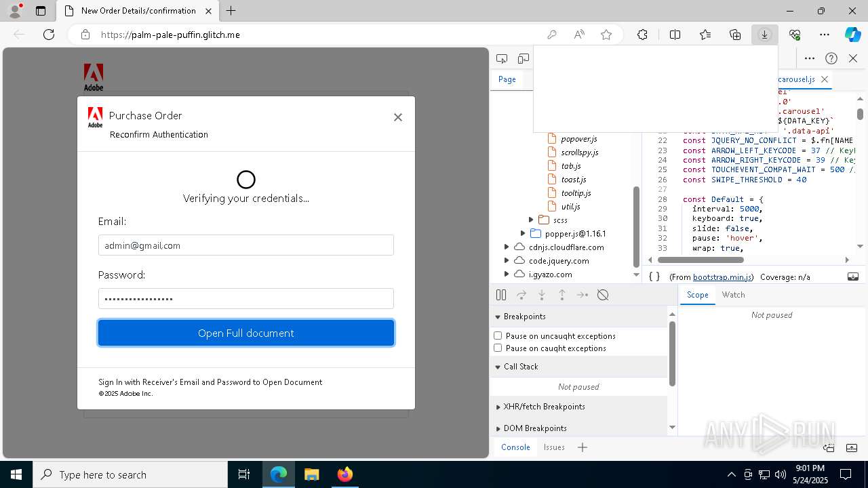
Task: Switch to the Watch tab
Action: pos(733,295)
